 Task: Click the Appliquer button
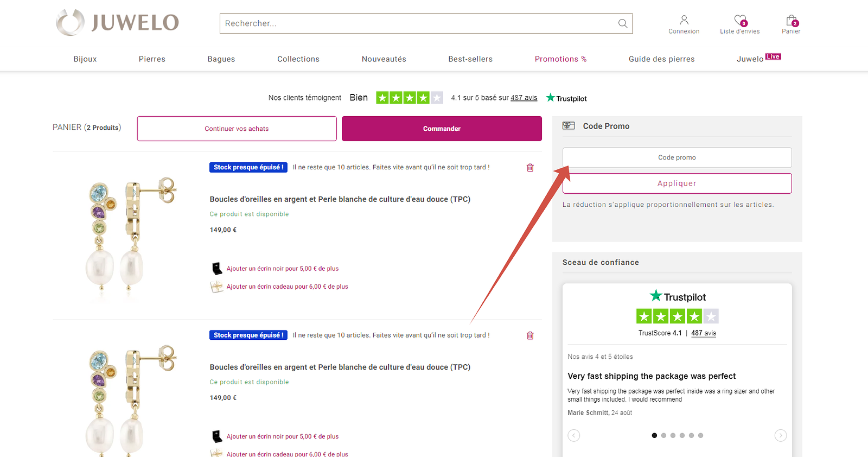click(x=677, y=183)
